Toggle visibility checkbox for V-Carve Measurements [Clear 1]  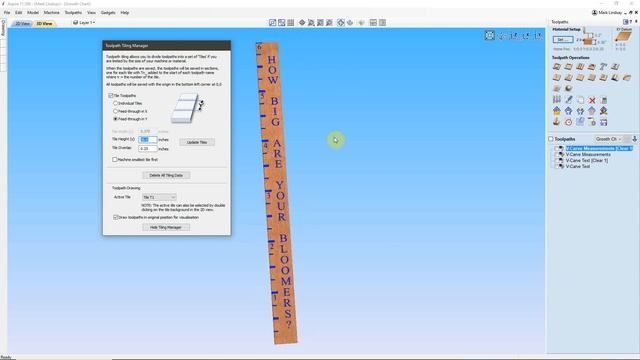coord(556,149)
